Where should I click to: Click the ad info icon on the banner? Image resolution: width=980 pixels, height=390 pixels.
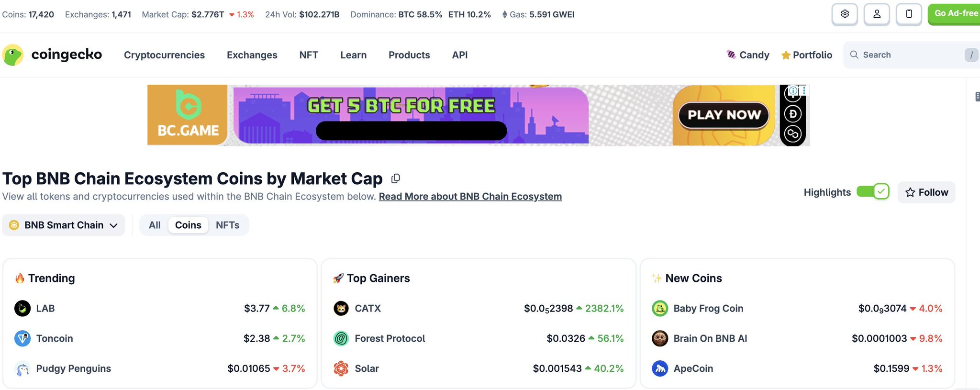(793, 90)
